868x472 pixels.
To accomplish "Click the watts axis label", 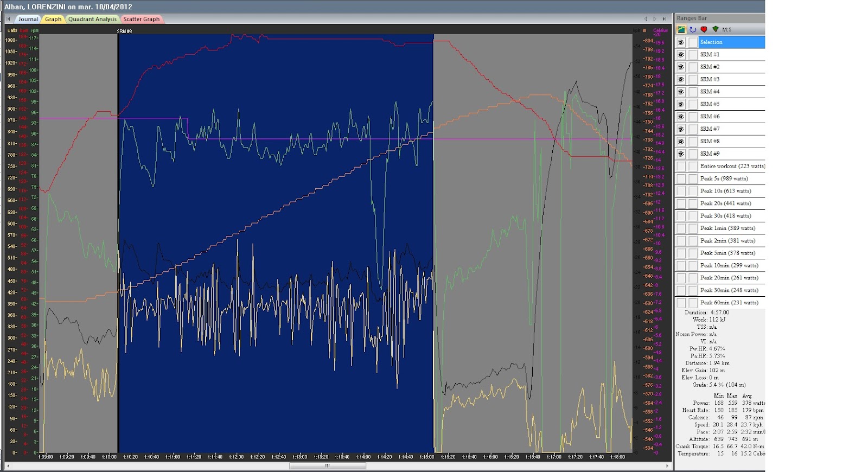I will [x=12, y=31].
